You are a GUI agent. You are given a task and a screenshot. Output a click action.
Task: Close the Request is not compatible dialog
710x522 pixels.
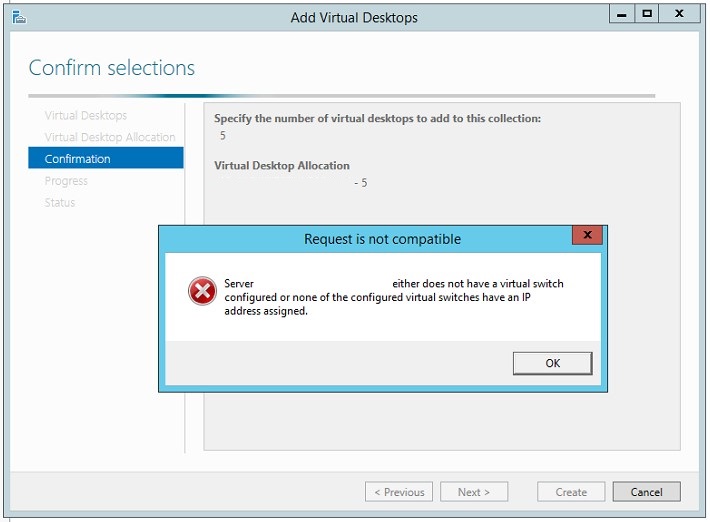click(x=587, y=235)
